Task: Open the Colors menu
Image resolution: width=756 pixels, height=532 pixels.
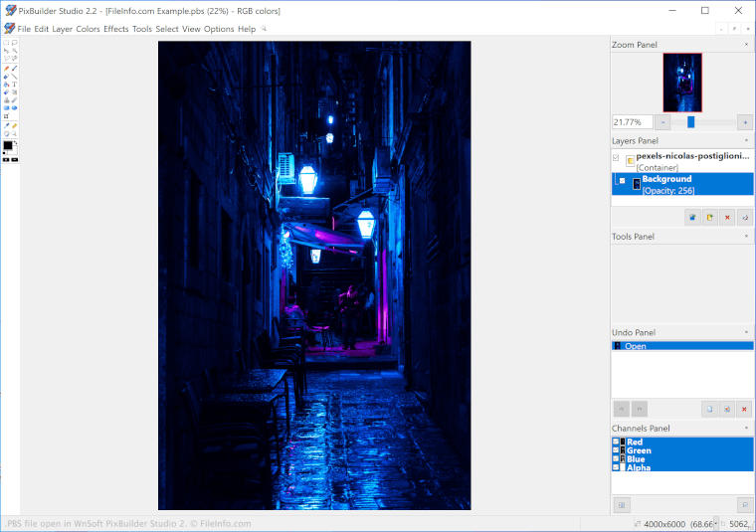Action: point(88,29)
